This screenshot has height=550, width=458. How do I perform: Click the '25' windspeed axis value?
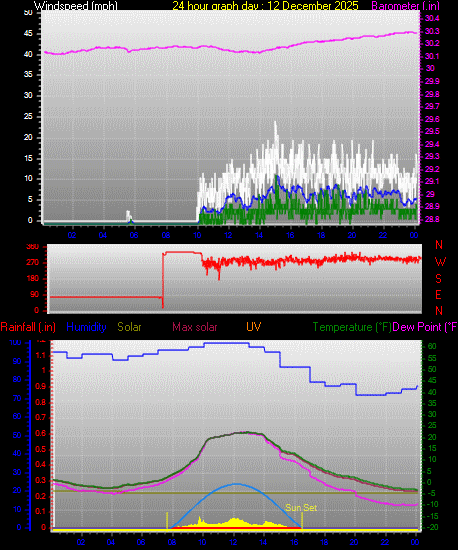(28, 116)
